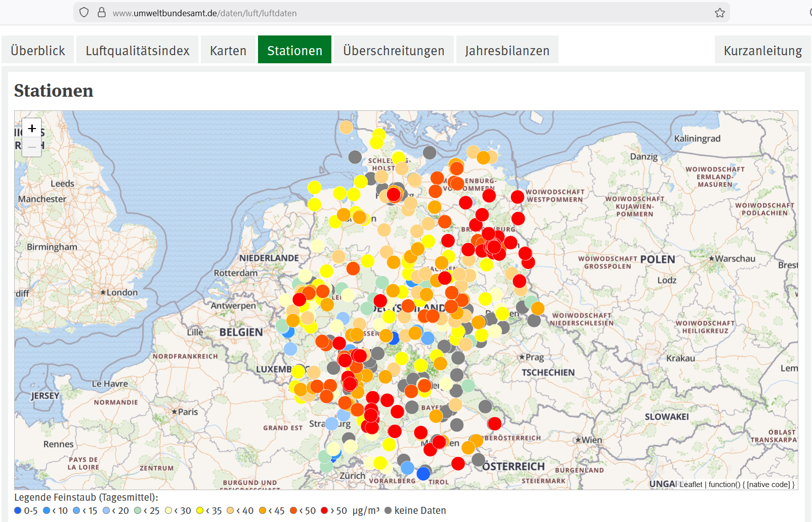
Task: Click the blue station marker near Tirol
Action: [423, 473]
